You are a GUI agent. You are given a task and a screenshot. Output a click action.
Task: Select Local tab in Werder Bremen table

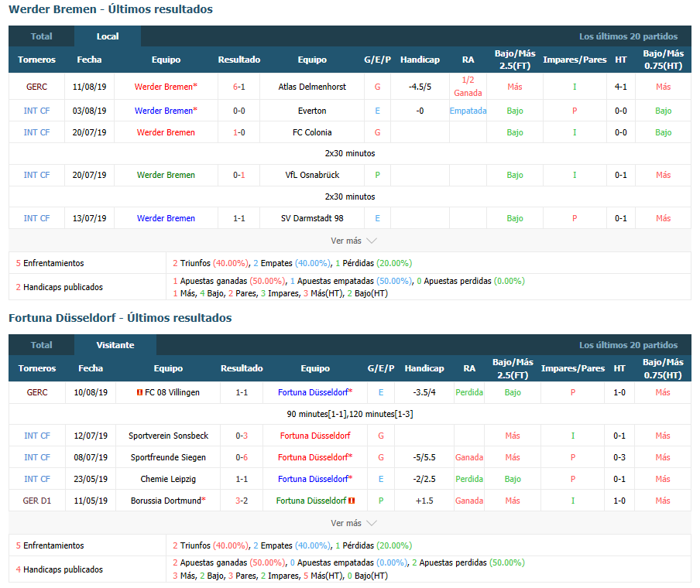(108, 36)
